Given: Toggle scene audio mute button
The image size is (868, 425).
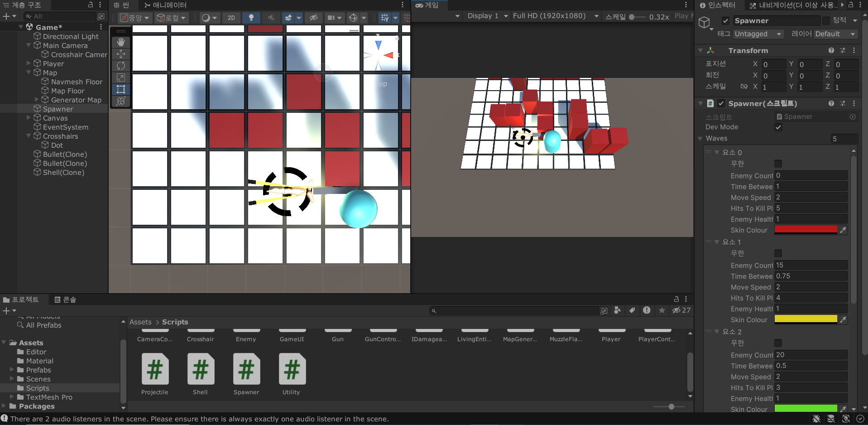Looking at the screenshot, I should tap(271, 18).
